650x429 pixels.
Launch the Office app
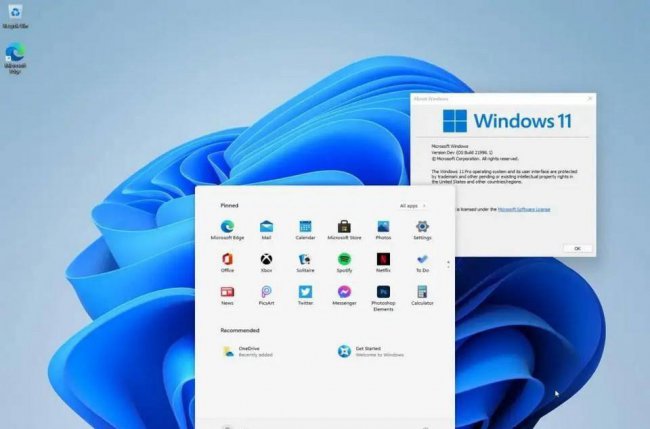227,263
